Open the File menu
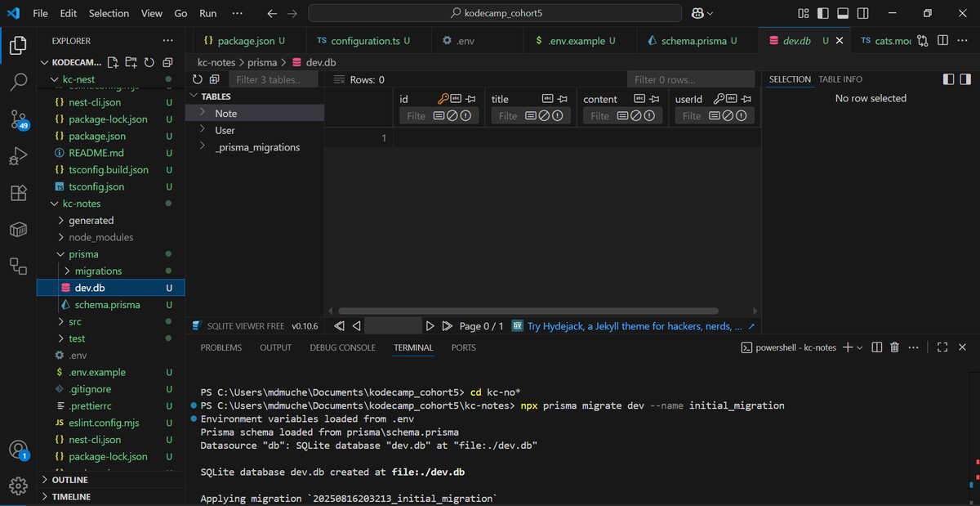The height and width of the screenshot is (506, 980). click(x=40, y=13)
